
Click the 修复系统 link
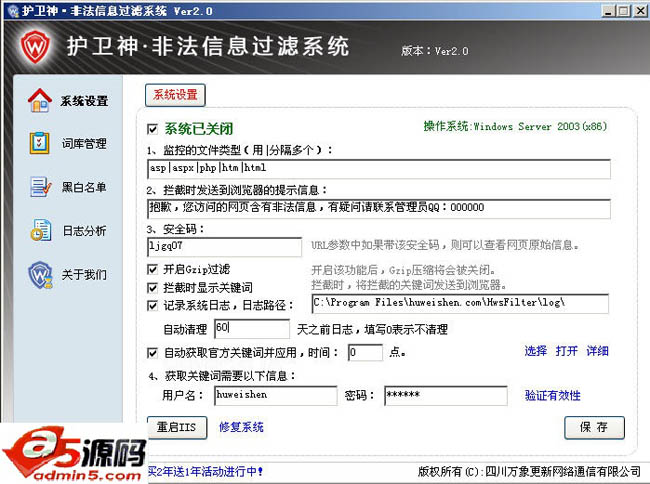pyautogui.click(x=241, y=427)
